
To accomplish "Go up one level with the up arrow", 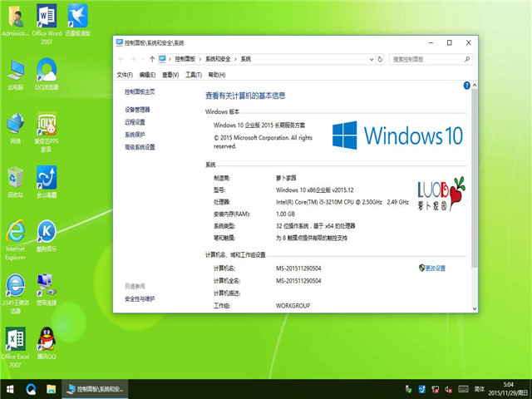I will tap(152, 59).
